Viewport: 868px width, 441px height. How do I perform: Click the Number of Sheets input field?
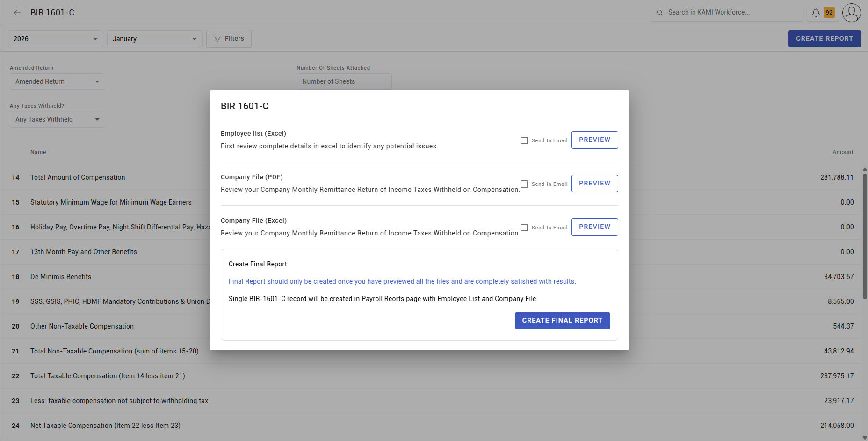pyautogui.click(x=344, y=81)
